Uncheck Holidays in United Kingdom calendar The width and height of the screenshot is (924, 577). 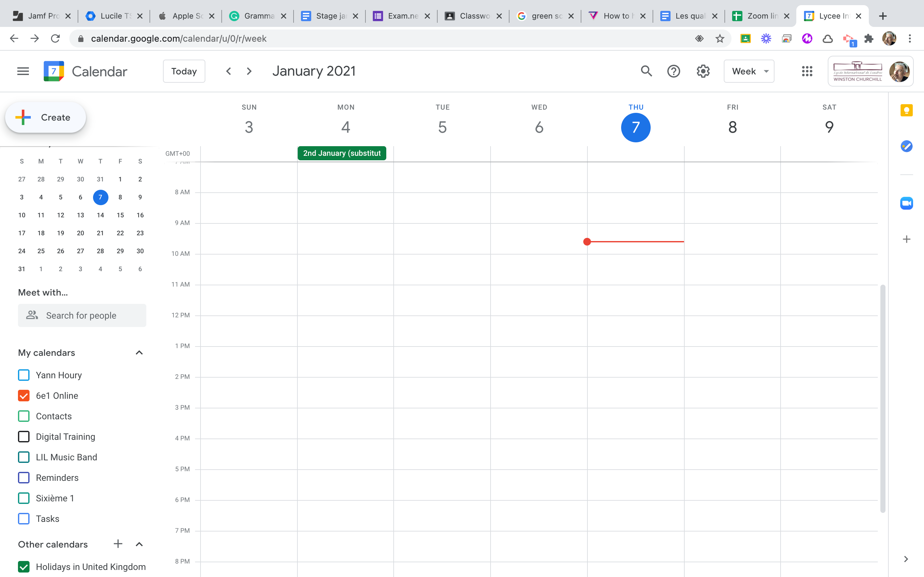click(x=24, y=567)
